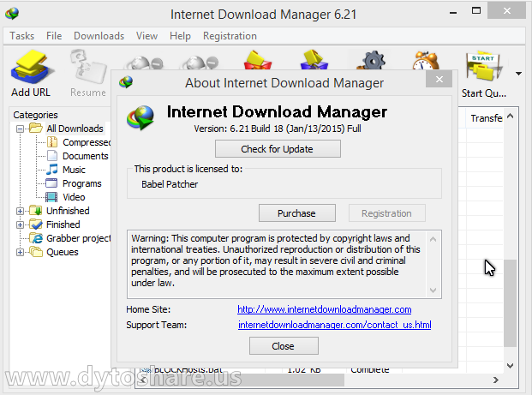Open the Help menu
The image size is (532, 395).
(180, 36)
